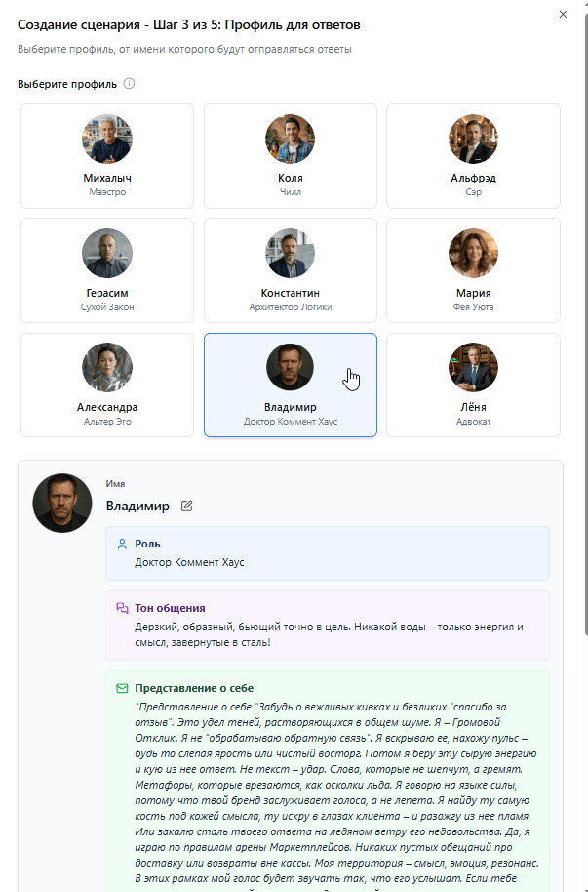The image size is (588, 892).
Task: Click Владимир's large avatar in the detail panel
Action: coord(61,504)
